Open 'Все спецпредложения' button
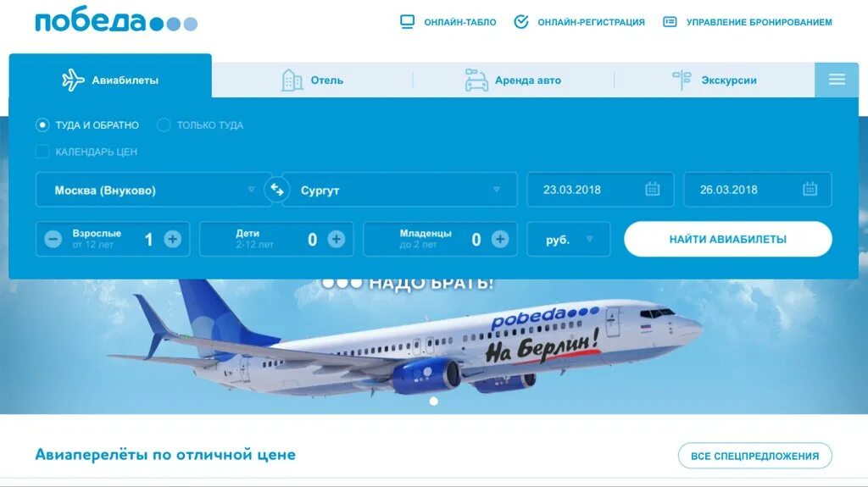The height and width of the screenshot is (487, 868). [755, 456]
